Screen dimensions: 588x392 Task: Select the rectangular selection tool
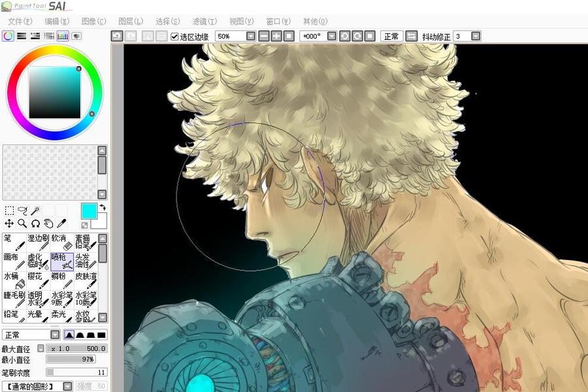coord(9,210)
